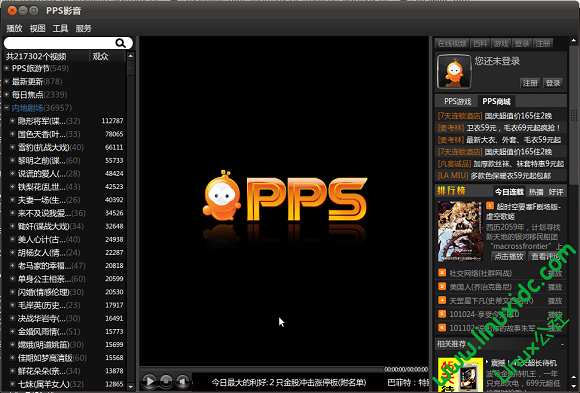Image resolution: width=580 pixels, height=393 pixels.
Task: Collapse the 内地剧场 category
Action: tap(7, 108)
